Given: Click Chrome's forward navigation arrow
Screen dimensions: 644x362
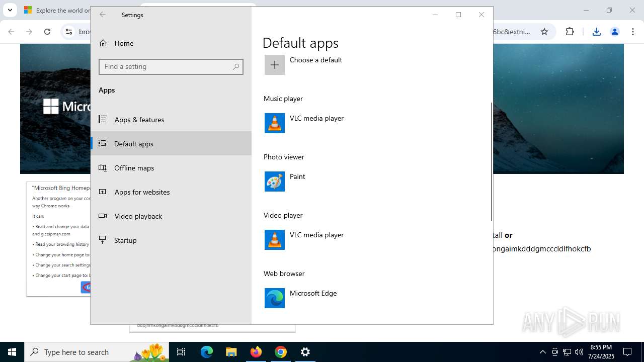Looking at the screenshot, I should pyautogui.click(x=29, y=32).
